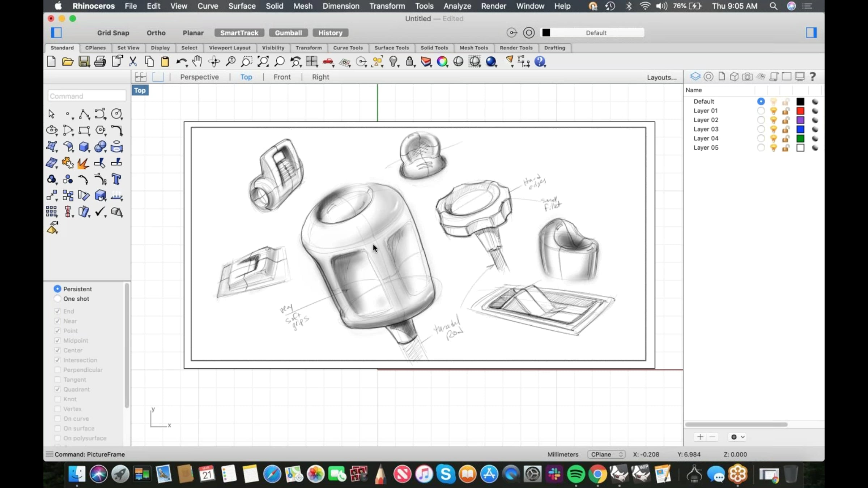Open the Surface Tools toolbar tab

(391, 48)
